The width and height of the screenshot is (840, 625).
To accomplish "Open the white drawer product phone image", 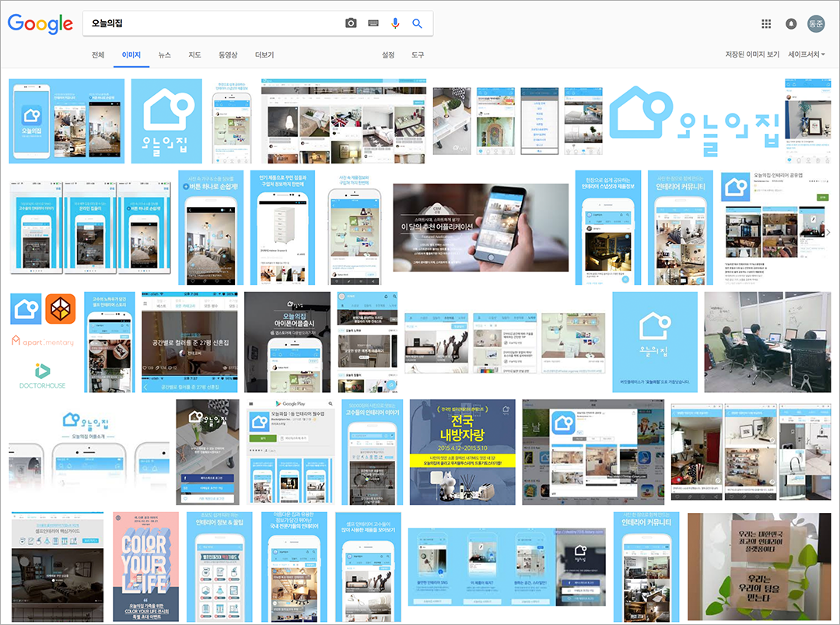I will tap(282, 228).
